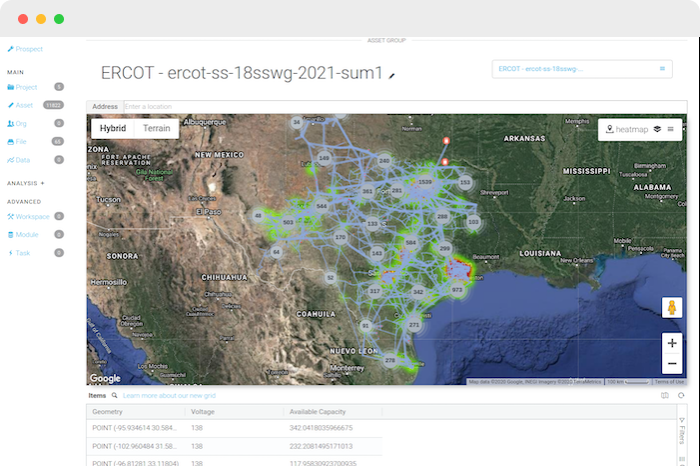Open the Module section in sidebar
Viewport: 700px width, 466px height.
click(x=23, y=234)
